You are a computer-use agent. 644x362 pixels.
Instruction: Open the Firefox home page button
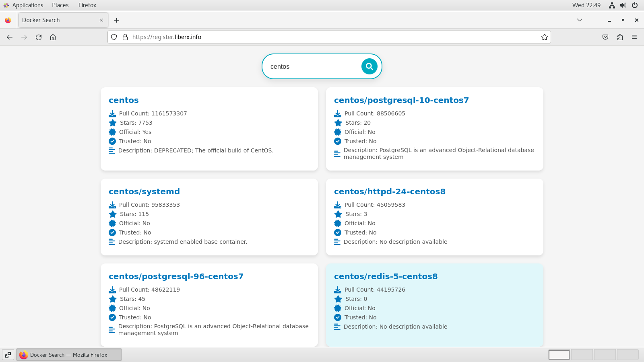53,37
